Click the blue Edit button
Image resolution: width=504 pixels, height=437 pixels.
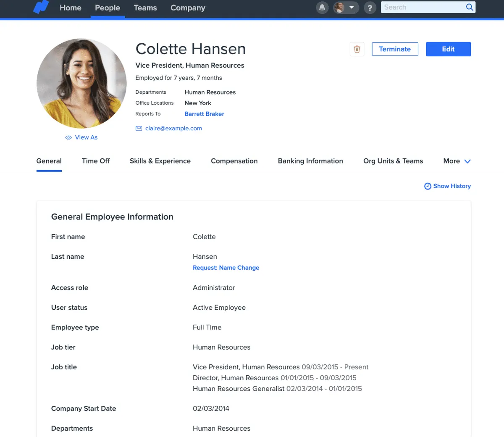[448, 49]
